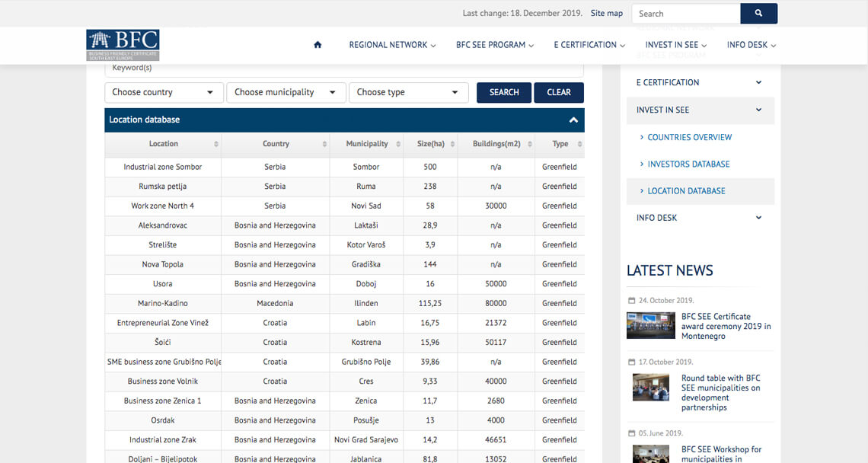868x463 pixels.
Task: Open the Choose country dropdown
Action: pos(164,92)
